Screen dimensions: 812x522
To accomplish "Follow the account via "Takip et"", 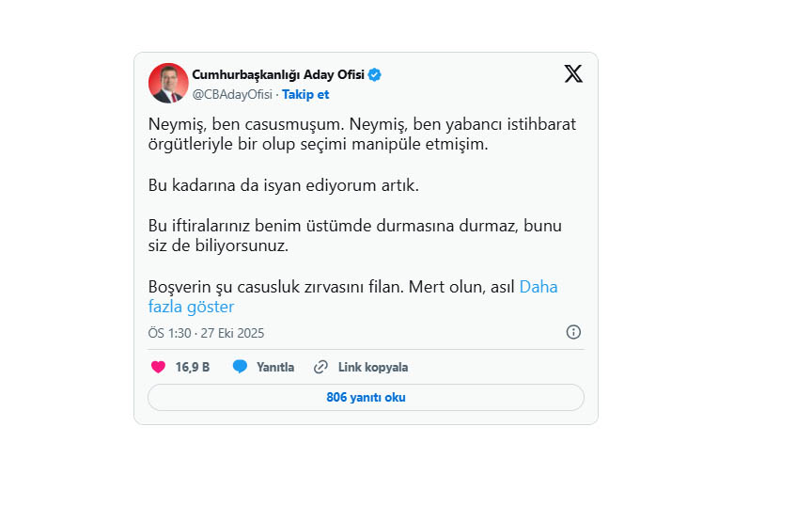I will coord(305,95).
